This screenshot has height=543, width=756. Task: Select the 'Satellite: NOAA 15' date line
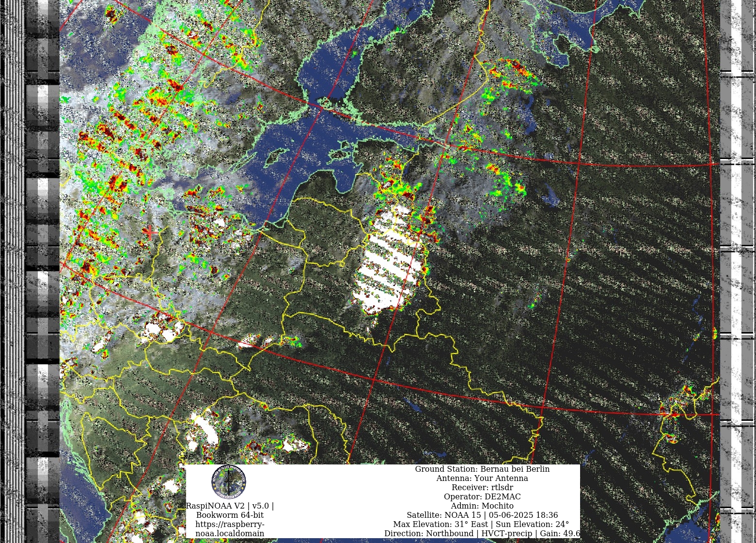pyautogui.click(x=482, y=515)
